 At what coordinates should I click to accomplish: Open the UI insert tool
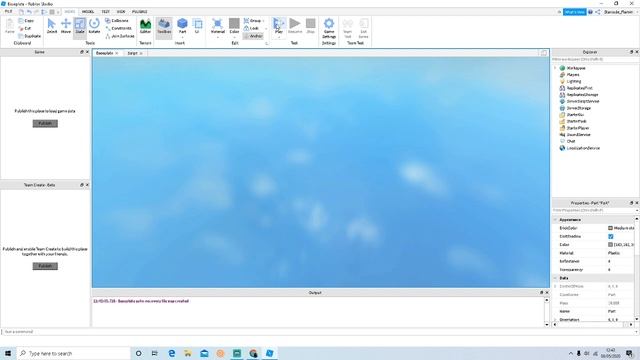pyautogui.click(x=197, y=26)
